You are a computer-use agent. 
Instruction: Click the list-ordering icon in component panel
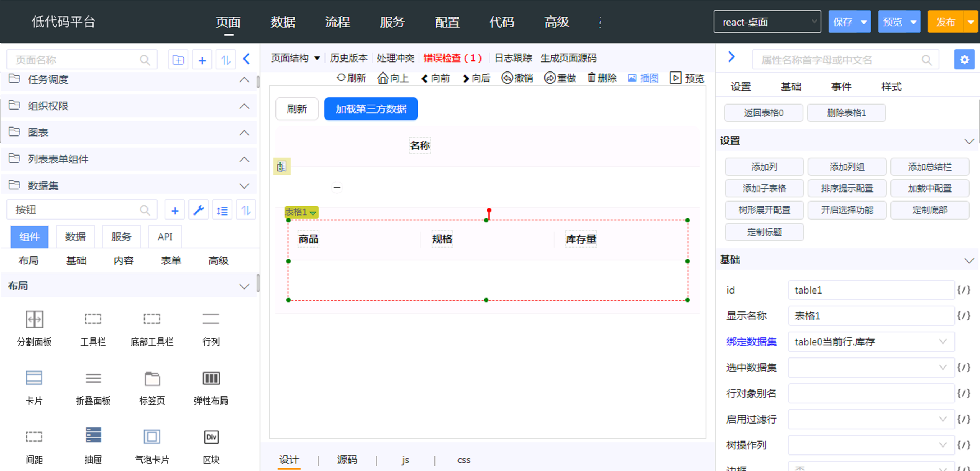tap(222, 210)
